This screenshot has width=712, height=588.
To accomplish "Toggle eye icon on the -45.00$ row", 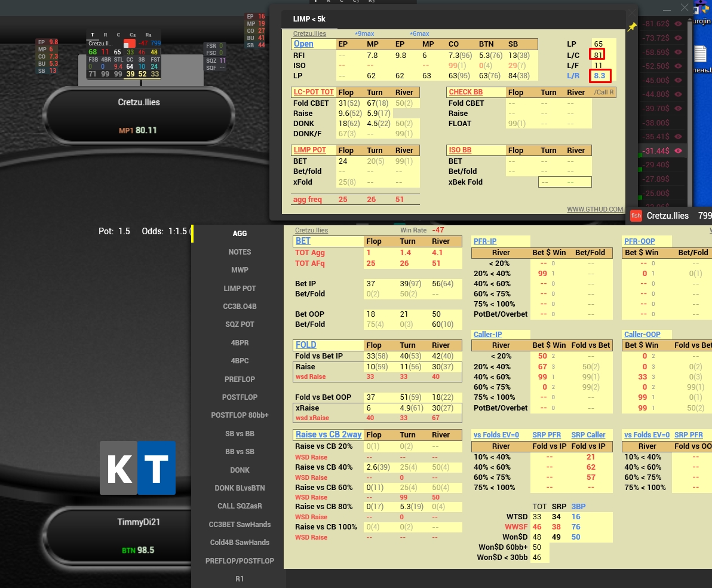I will click(x=678, y=80).
